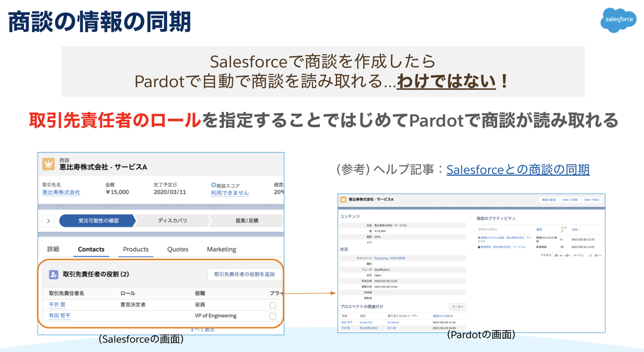
Task: Select the 提案/見積 stage
Action: (246, 221)
